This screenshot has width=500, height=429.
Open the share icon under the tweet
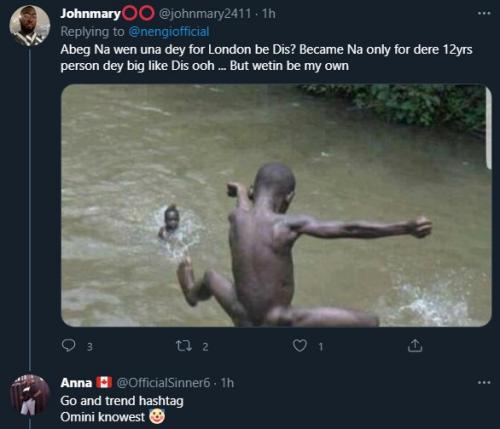tap(415, 346)
